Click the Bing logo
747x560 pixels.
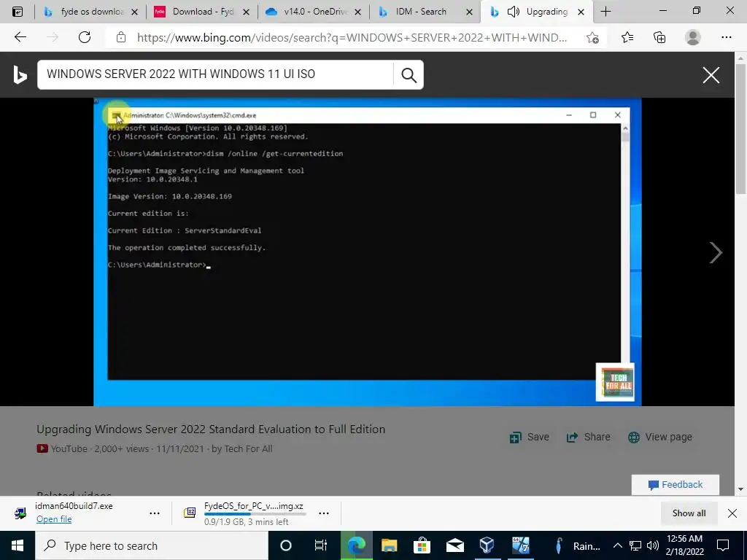click(20, 75)
